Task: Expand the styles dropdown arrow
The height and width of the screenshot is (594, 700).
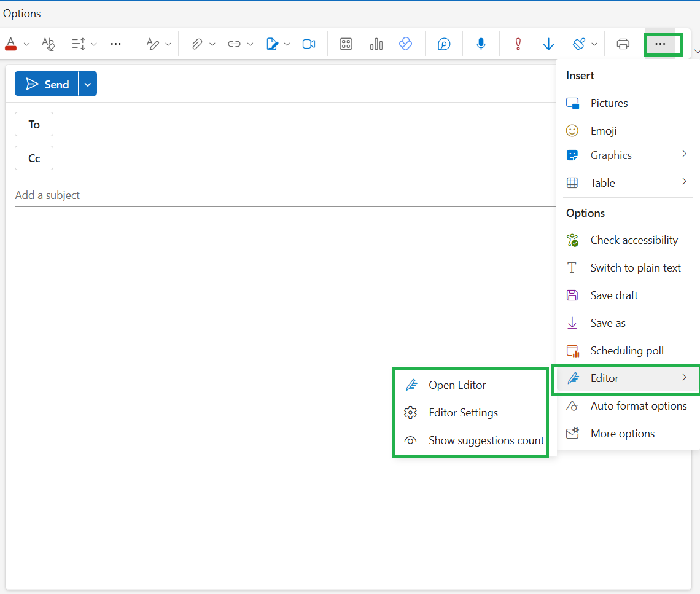Action: 168,44
